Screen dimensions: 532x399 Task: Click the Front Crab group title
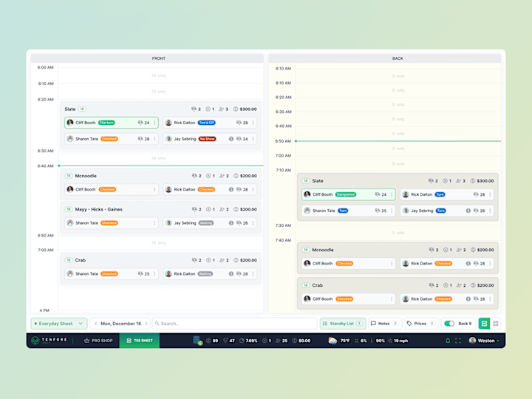coord(81,260)
